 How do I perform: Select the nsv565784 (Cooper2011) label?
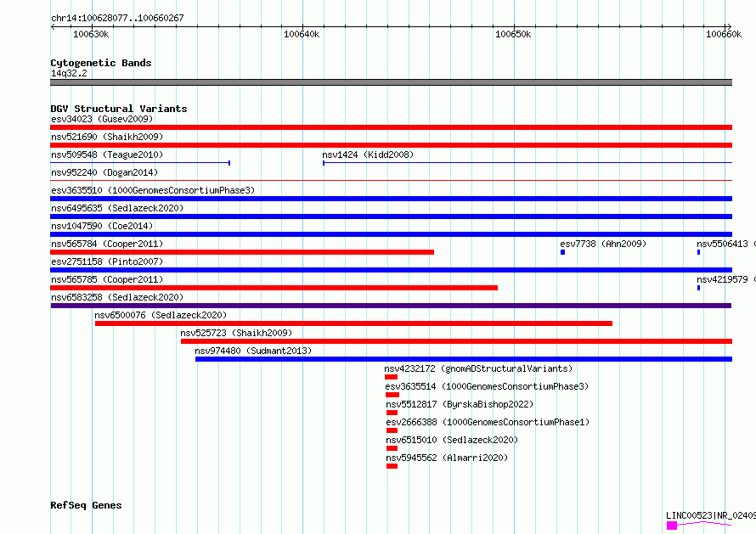[107, 244]
